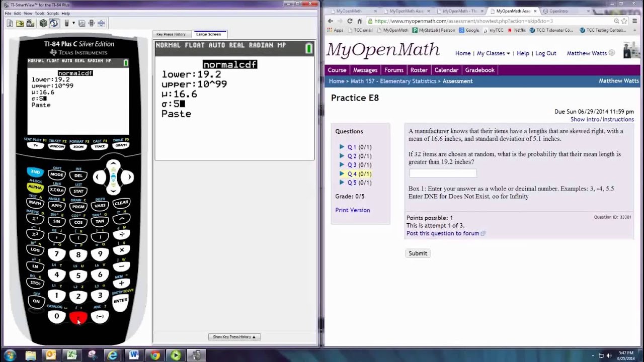The height and width of the screenshot is (362, 644).
Task: Open the Gradebook tab on MyOpenMath
Action: [479, 70]
